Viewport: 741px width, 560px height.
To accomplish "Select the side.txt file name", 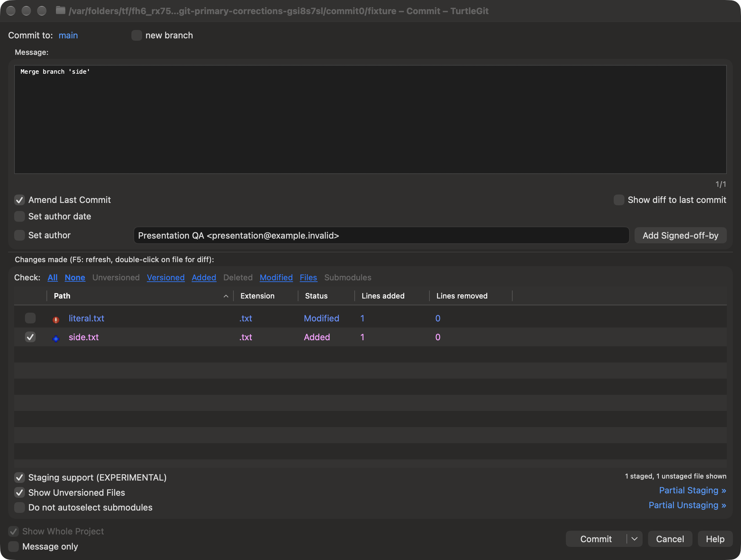I will (84, 337).
